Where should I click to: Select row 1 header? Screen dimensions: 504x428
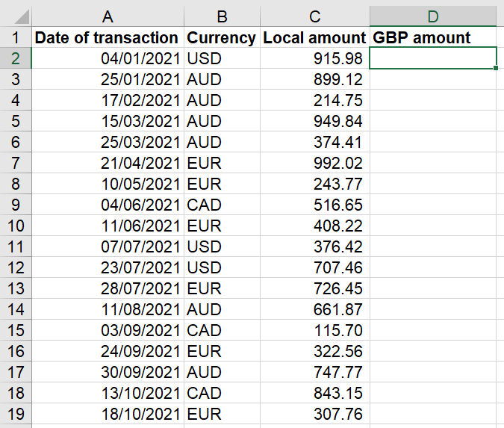[16, 38]
